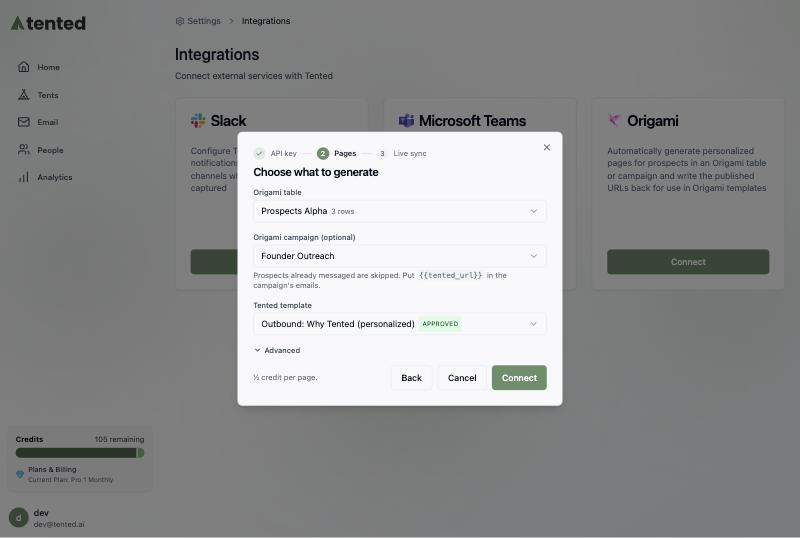Select the Live sync step label
Screen dimensions: 800x538
410,153
